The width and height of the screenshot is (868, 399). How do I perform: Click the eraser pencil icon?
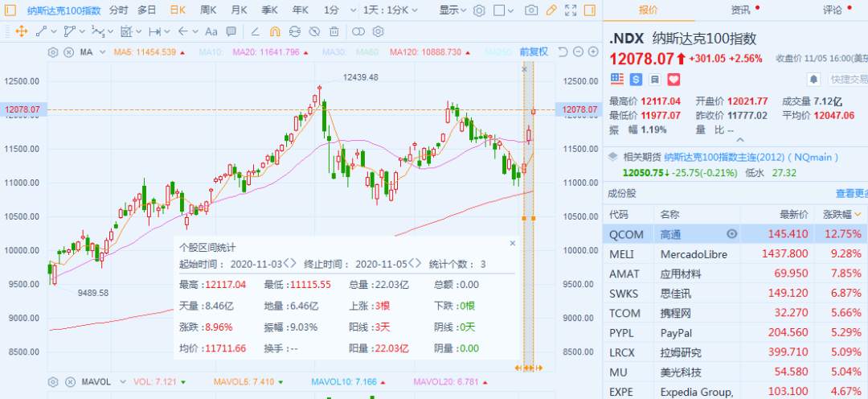click(256, 31)
